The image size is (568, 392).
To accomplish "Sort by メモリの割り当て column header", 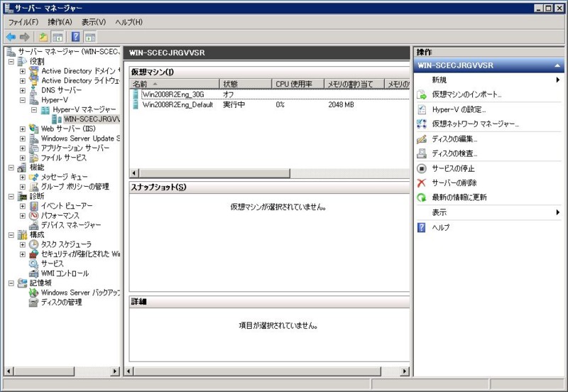I will tap(354, 84).
